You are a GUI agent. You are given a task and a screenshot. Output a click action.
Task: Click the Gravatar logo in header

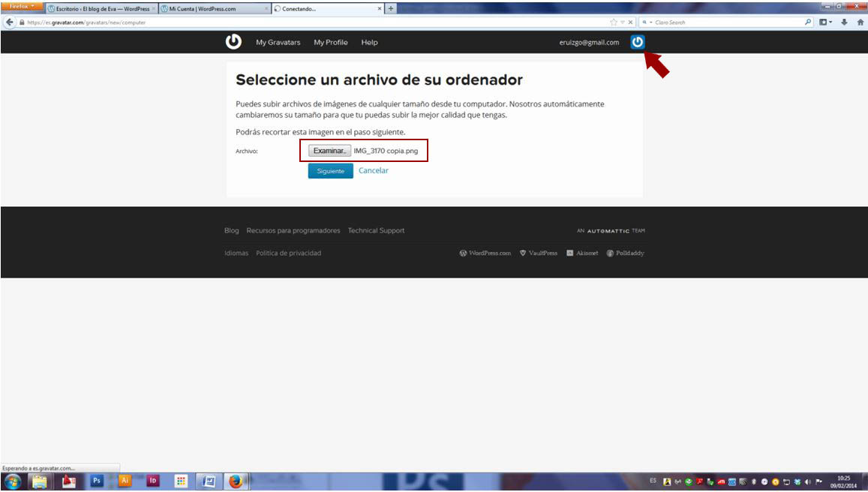click(233, 42)
